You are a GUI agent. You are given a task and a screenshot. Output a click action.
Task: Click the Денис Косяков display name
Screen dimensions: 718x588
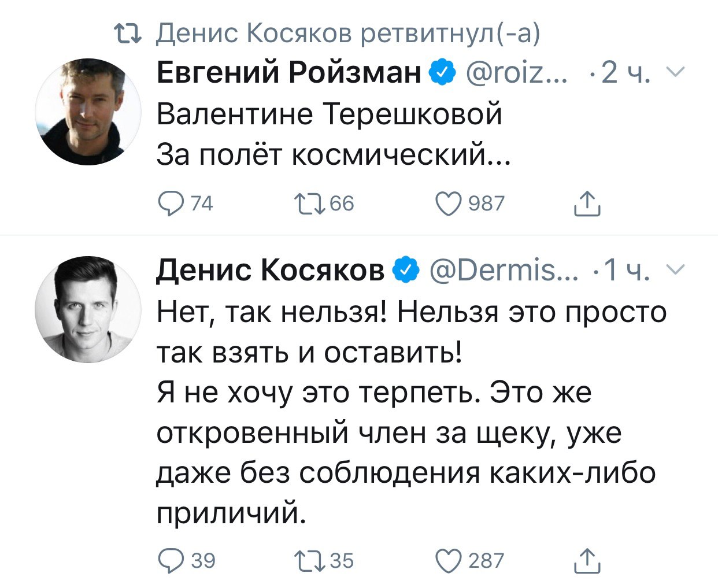(271, 269)
